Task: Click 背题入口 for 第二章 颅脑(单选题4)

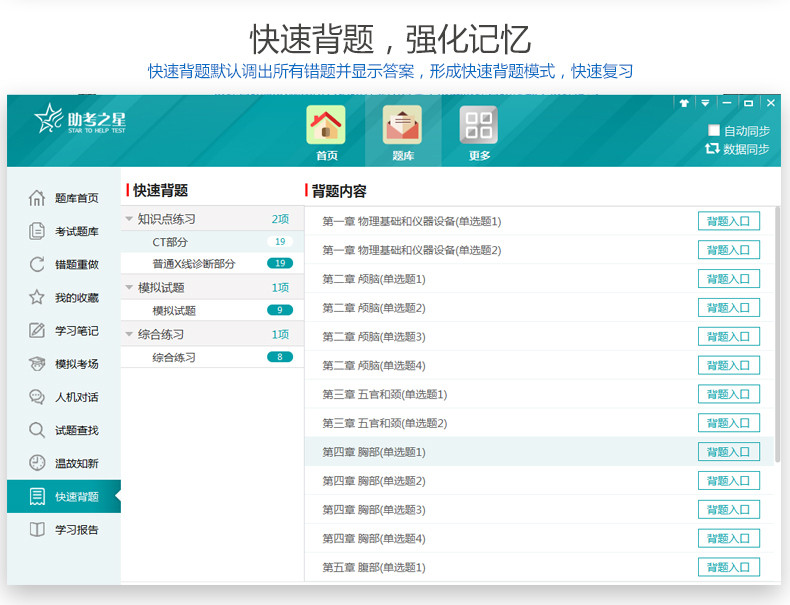Action: click(x=729, y=365)
